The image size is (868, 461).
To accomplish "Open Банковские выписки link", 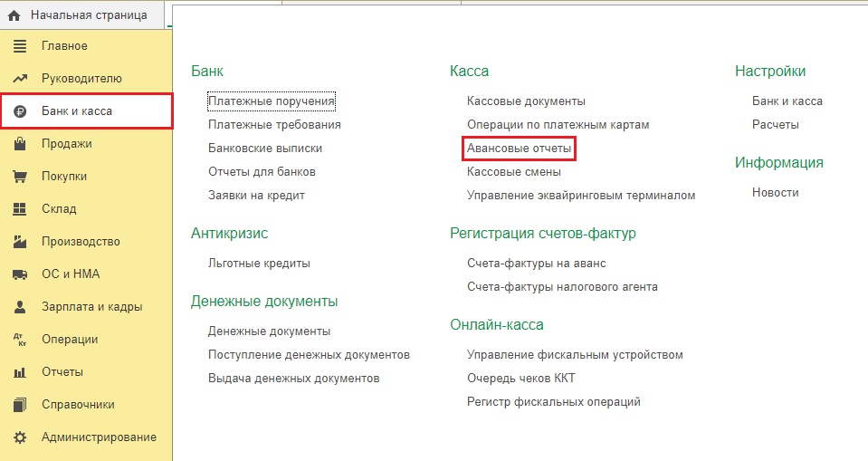I will tap(264, 148).
